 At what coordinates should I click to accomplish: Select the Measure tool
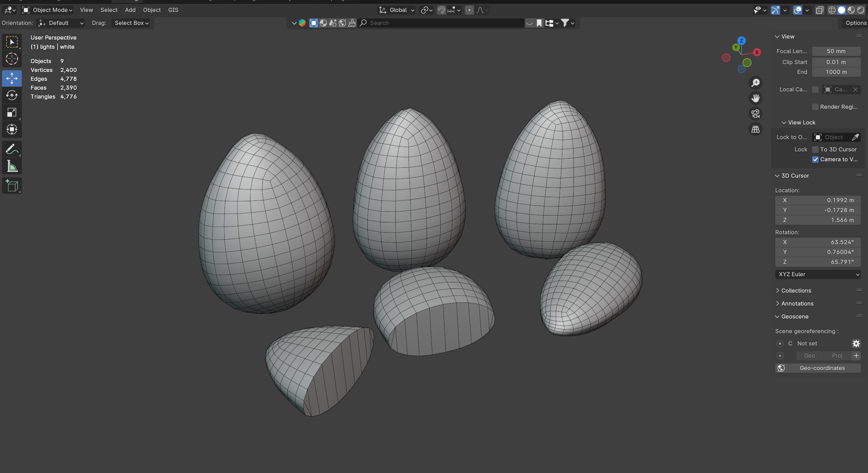[12, 167]
